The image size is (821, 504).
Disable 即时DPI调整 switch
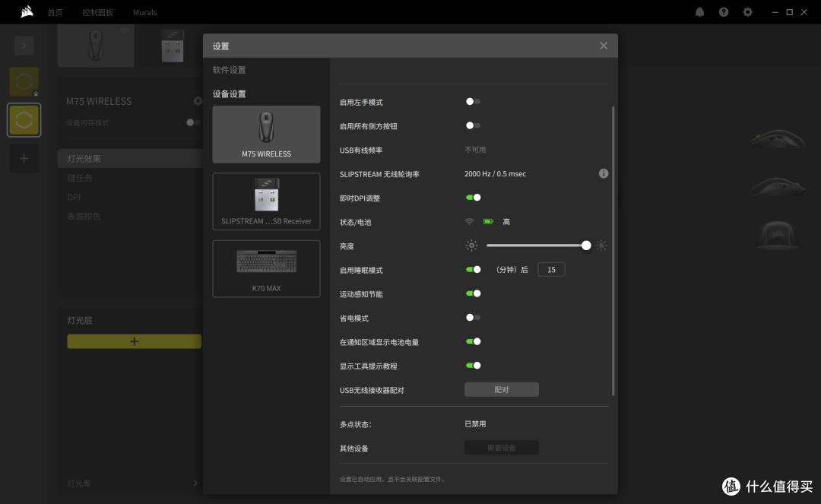pyautogui.click(x=473, y=198)
